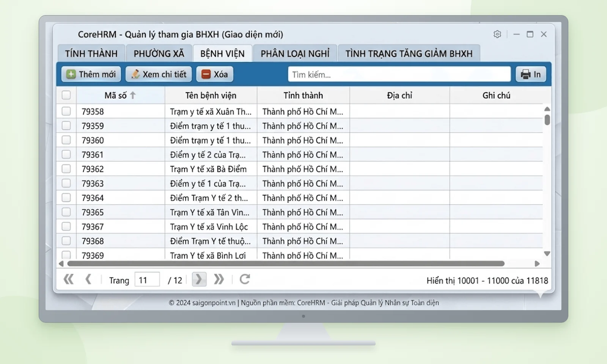Go to the first page

(x=69, y=279)
